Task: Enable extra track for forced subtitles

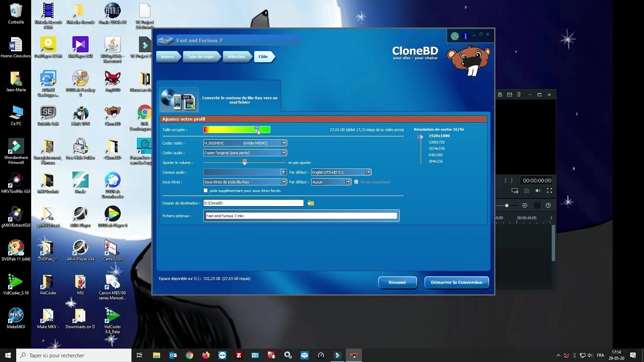Action: (x=205, y=191)
